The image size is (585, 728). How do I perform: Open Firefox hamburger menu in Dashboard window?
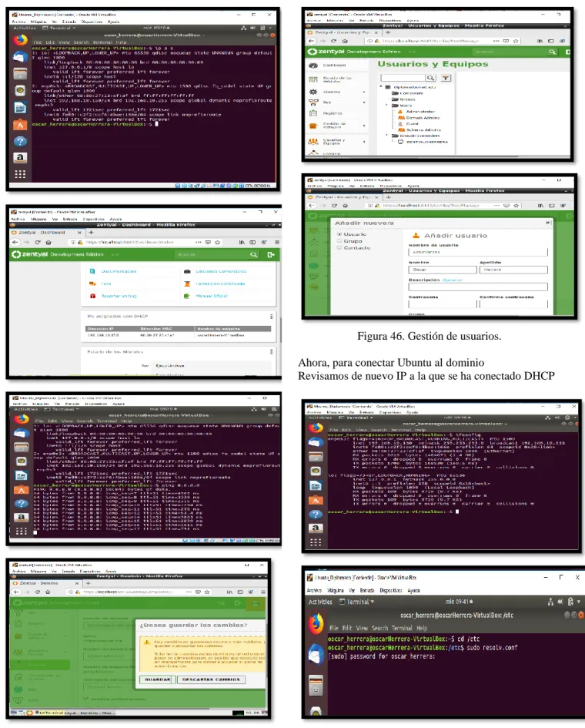click(276, 243)
